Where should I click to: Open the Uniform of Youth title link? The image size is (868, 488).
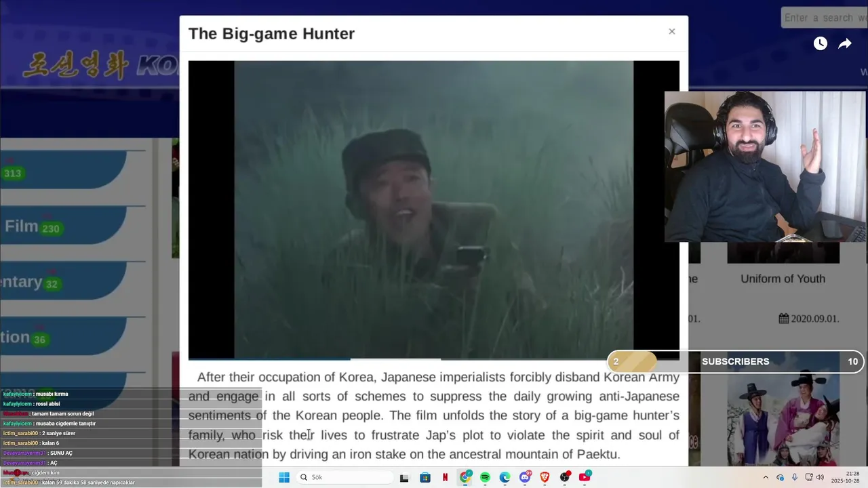tap(783, 279)
